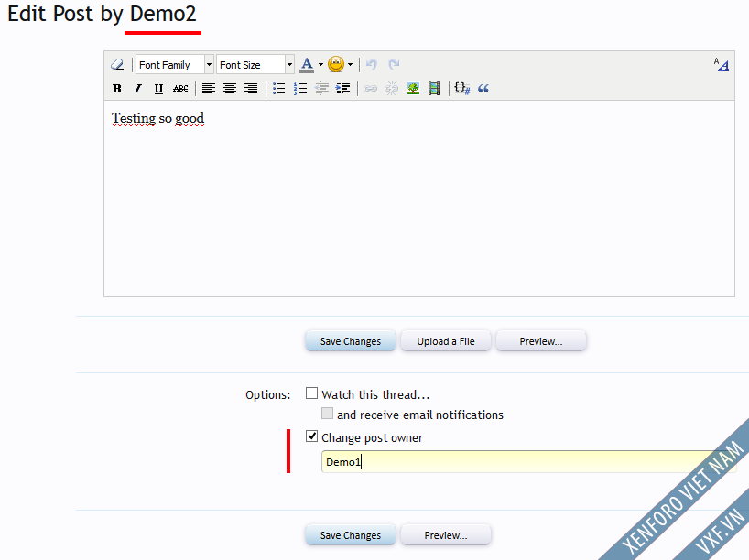Viewport: 749px width, 560px height.
Task: Open the Font Size dropdown
Action: pyautogui.click(x=255, y=64)
